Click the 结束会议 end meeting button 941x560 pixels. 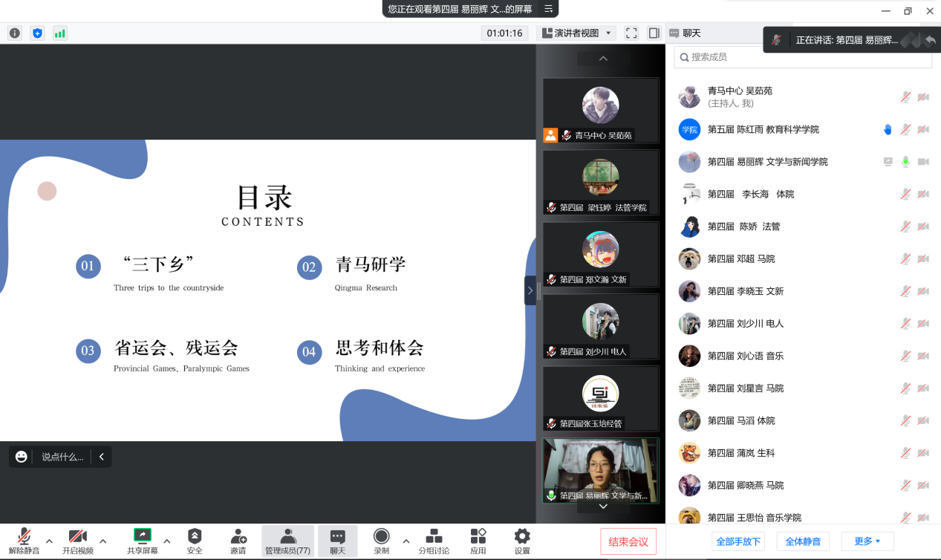628,541
